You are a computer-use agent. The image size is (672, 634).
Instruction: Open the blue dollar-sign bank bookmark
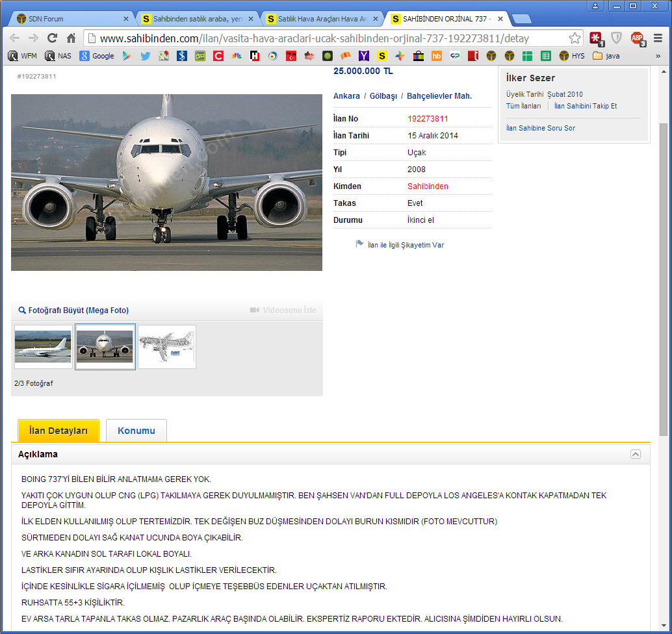182,56
